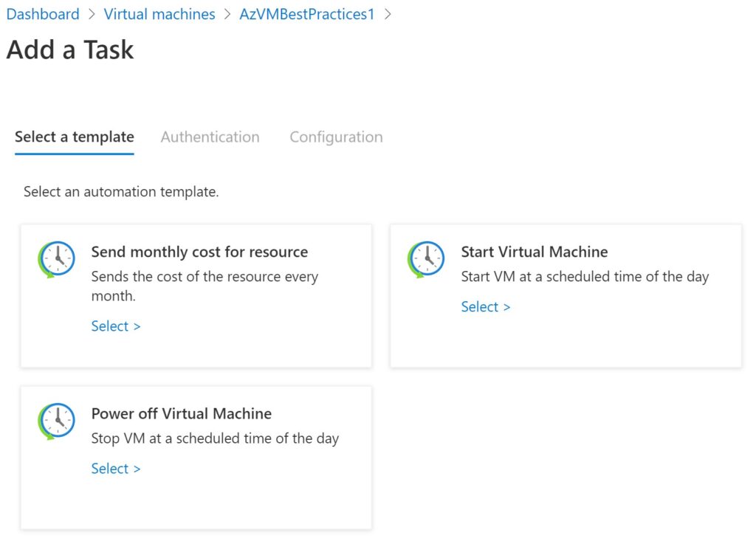
Task: Switch to the Authentication tab
Action: pyautogui.click(x=210, y=137)
